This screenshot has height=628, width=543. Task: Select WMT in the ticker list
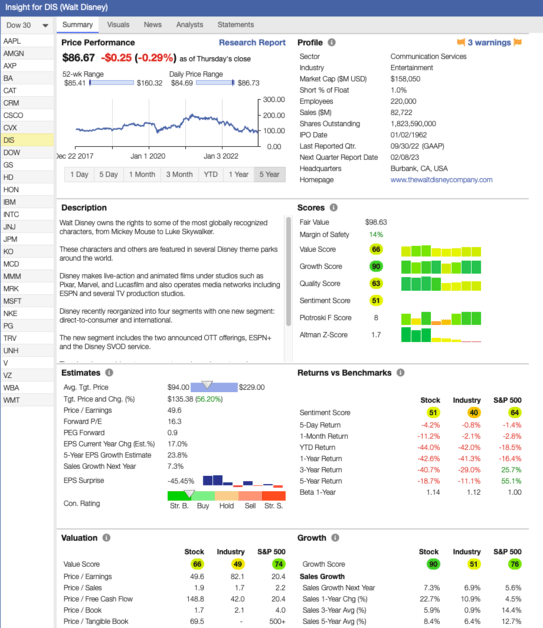pos(27,400)
